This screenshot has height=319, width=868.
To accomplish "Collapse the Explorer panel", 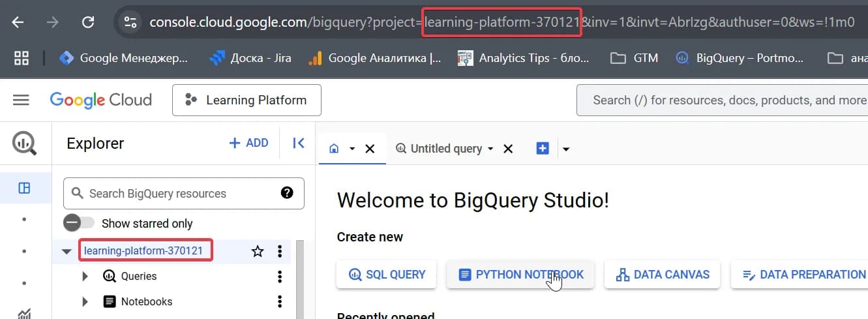I will coord(299,143).
